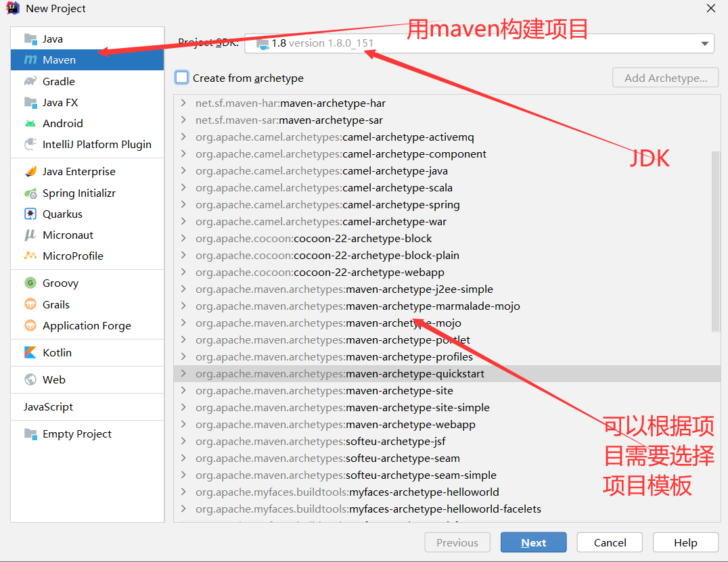Click the Android robot icon
The image size is (728, 562).
click(x=30, y=124)
